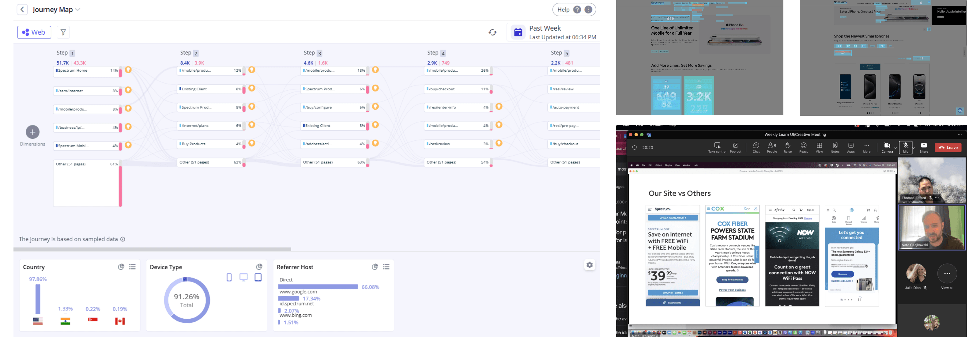
Task: Select the Web channel tab
Action: (34, 32)
